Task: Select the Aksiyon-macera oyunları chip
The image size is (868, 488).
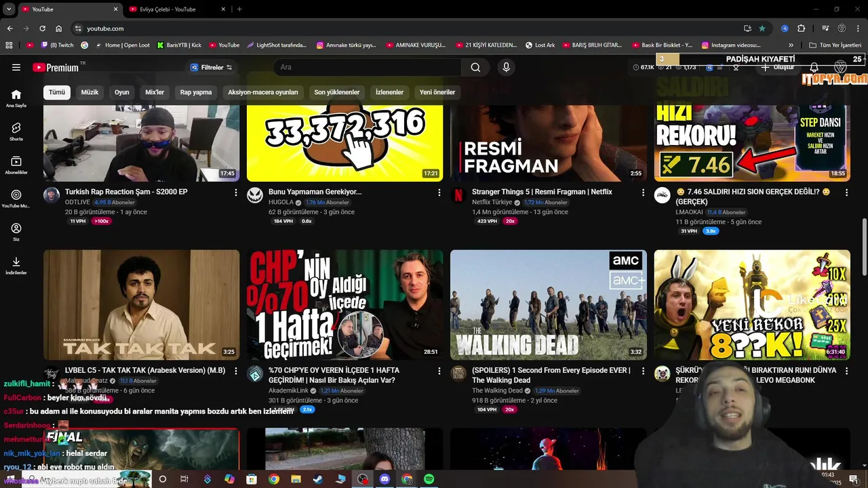Action: (263, 92)
